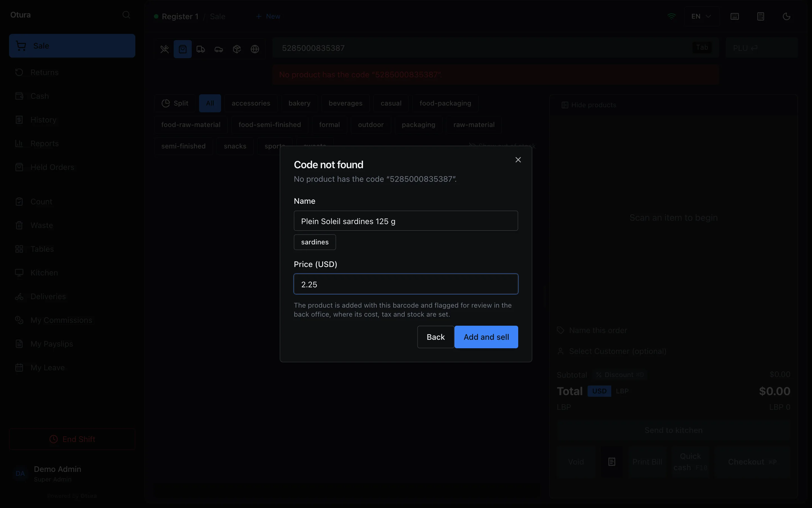The image size is (812, 508).
Task: Switch total currency to USD
Action: tap(599, 391)
